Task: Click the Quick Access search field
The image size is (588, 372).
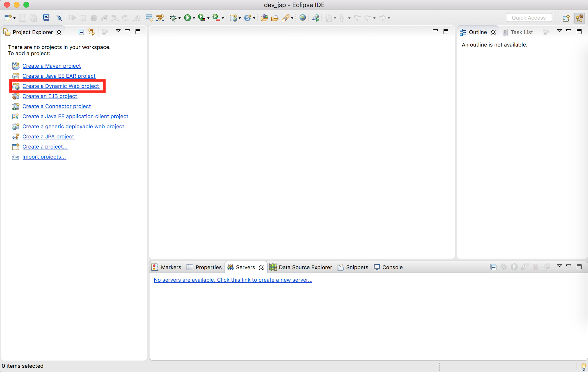Action: pyautogui.click(x=529, y=18)
